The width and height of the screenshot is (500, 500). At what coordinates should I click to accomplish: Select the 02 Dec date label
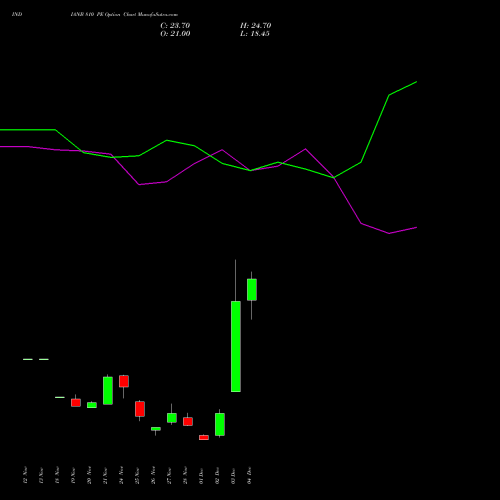click(x=218, y=475)
